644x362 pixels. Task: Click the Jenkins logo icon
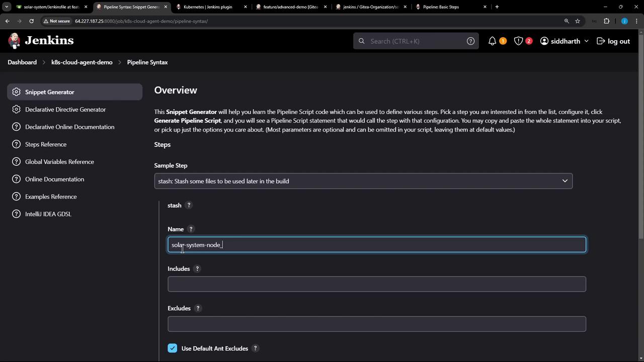15,41
